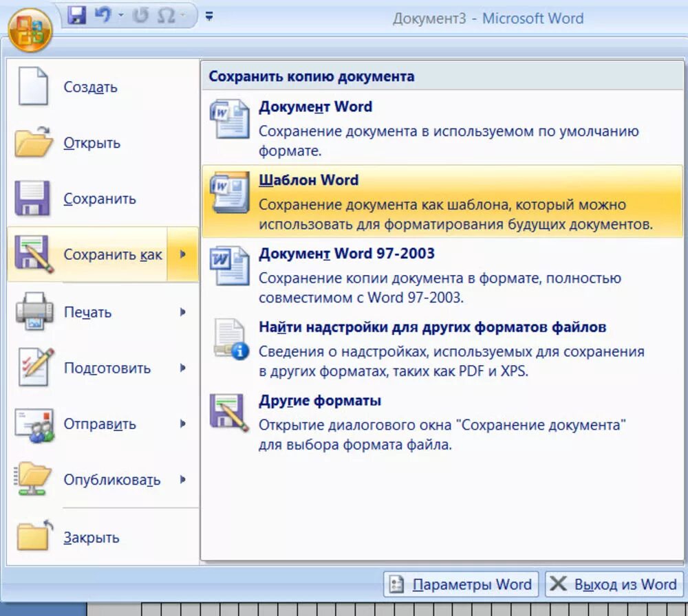Click the blank page icon for Создать
The height and width of the screenshot is (616, 688).
pos(33,86)
